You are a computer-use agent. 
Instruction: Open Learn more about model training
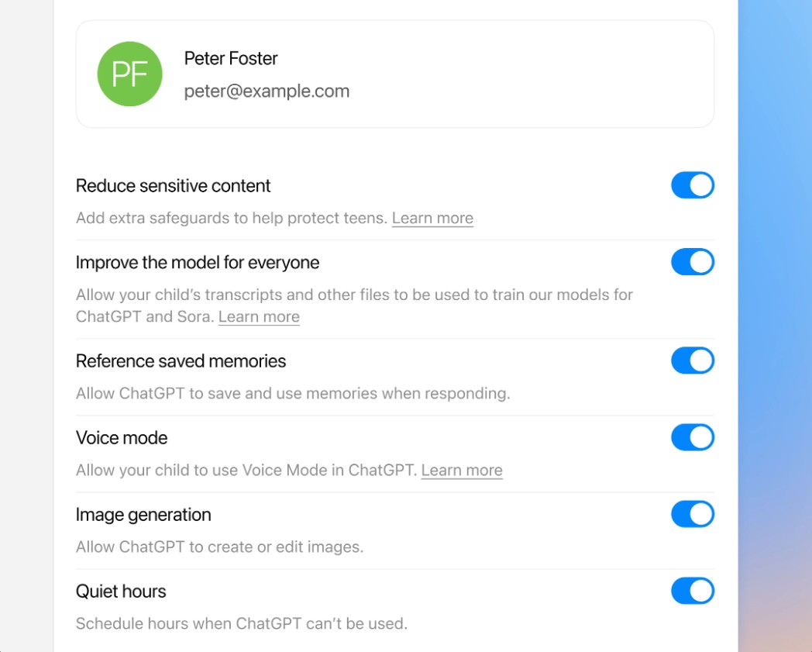pos(259,317)
